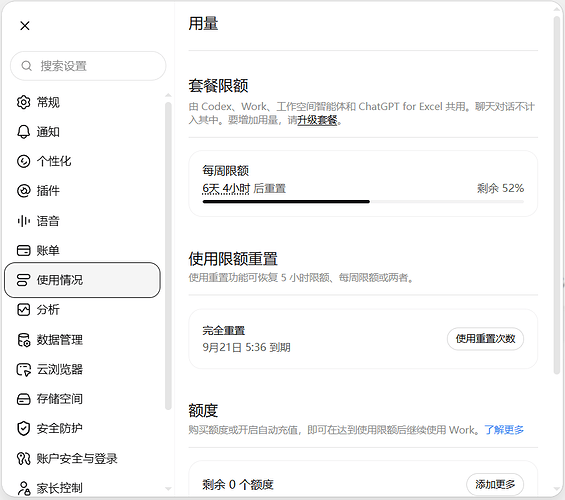The image size is (565, 500).
Task: Select the 安全防护 shield icon
Action: (x=23, y=429)
